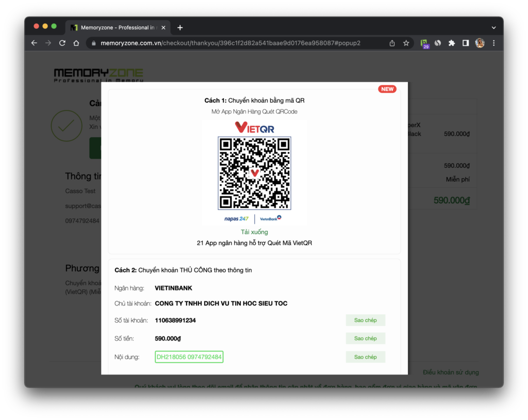Click the address bar URL
528x420 pixels.
230,43
